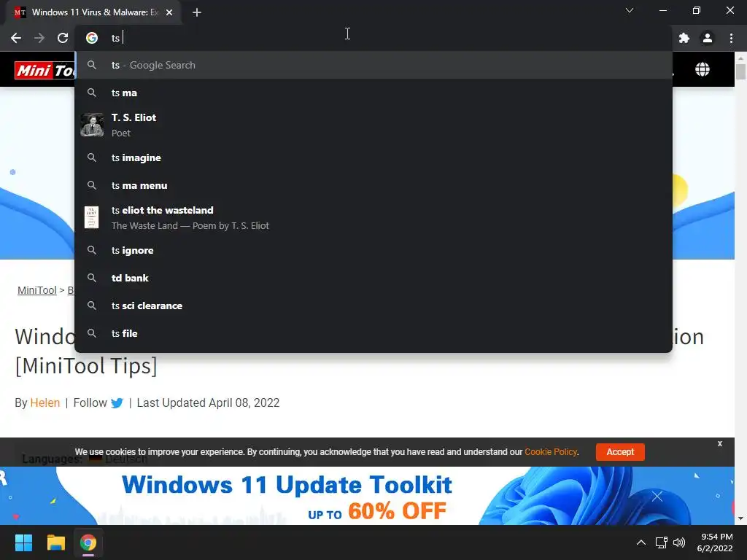The height and width of the screenshot is (560, 747).
Task: Choose the 'td bank' suggestion
Action: tap(373, 278)
